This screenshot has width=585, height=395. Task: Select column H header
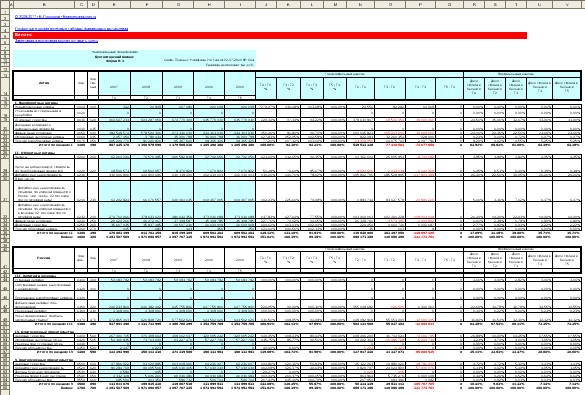coord(209,4)
